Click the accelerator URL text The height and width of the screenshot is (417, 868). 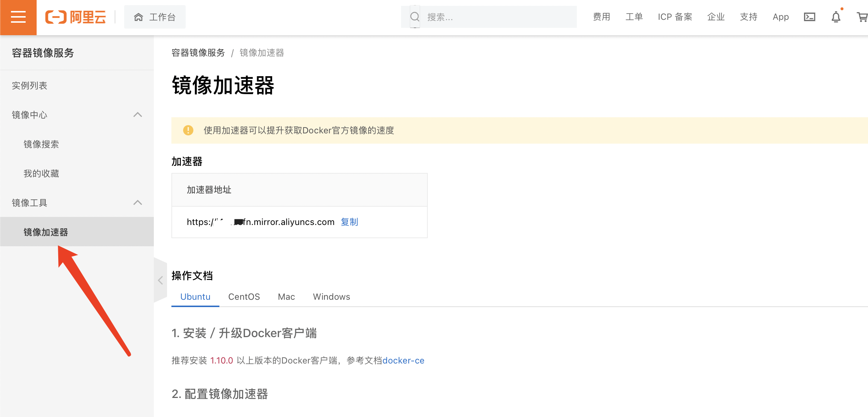(x=260, y=222)
